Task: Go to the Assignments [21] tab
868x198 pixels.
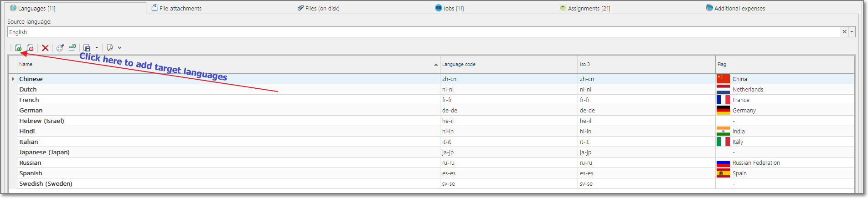Action: 585,8
